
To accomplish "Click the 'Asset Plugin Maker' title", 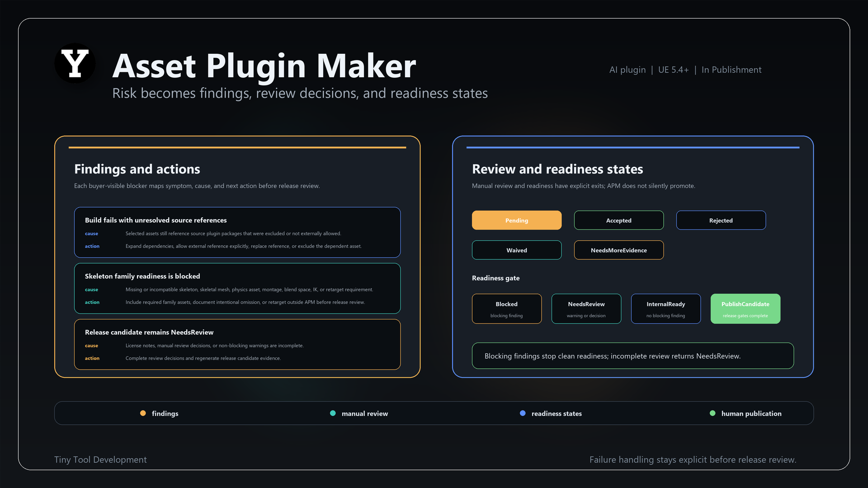I will [264, 66].
